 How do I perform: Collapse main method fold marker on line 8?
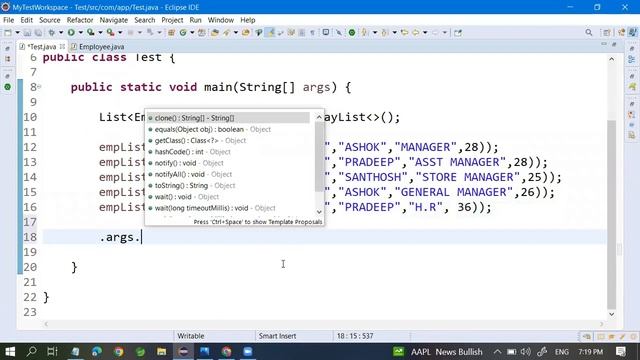point(39,87)
